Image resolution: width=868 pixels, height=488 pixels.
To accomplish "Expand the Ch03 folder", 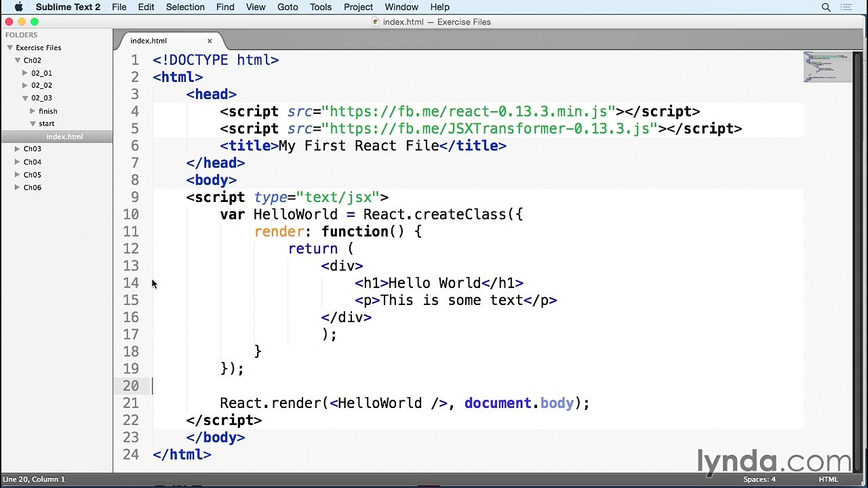I will (18, 148).
